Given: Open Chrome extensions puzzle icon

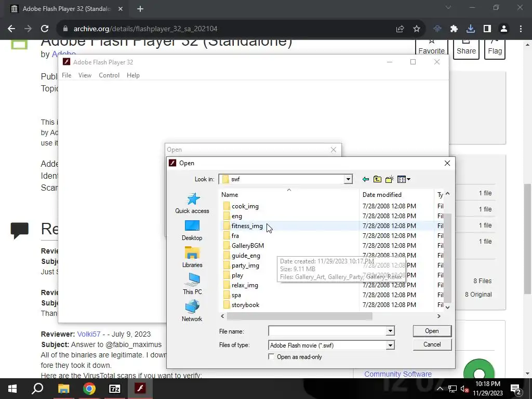Looking at the screenshot, I should (454, 29).
